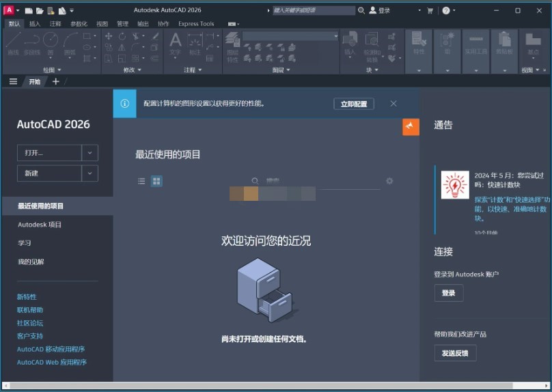Click the shopping cart icon in title bar

(x=430, y=10)
